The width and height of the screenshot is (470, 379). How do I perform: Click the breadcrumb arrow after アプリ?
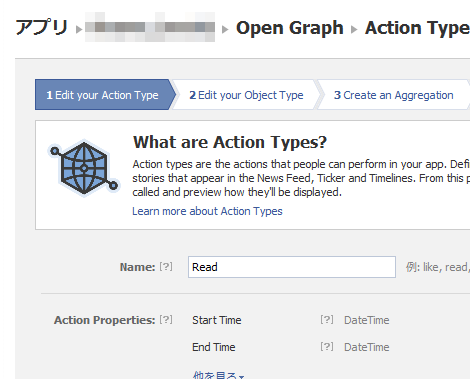click(x=79, y=30)
